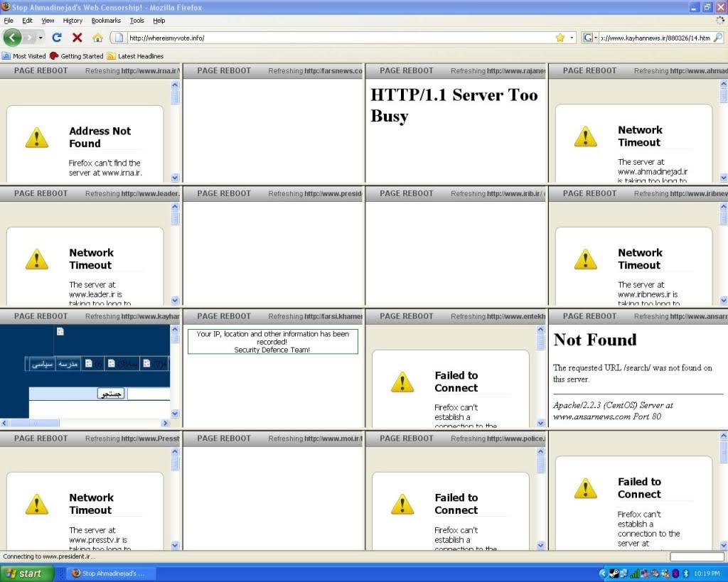Screen dimensions: 728x582
Task: Click the "Refreshing http://www.irib.ir/" header text
Action: tap(498, 193)
